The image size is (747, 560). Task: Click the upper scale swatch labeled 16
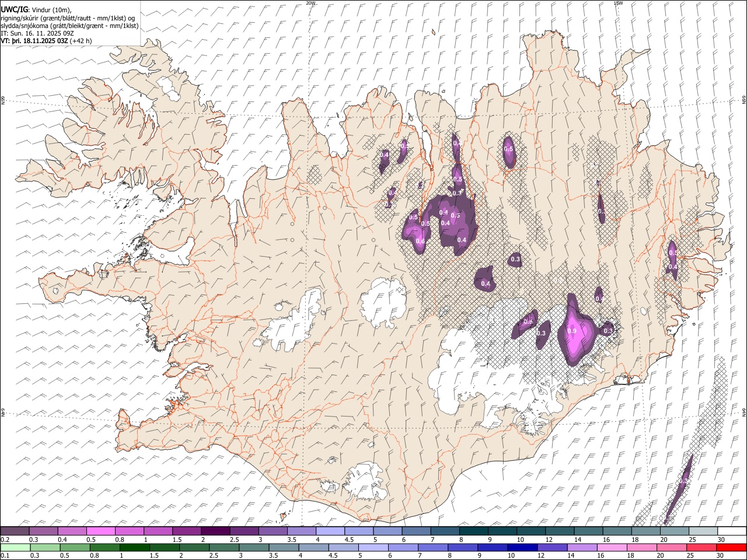(617, 531)
